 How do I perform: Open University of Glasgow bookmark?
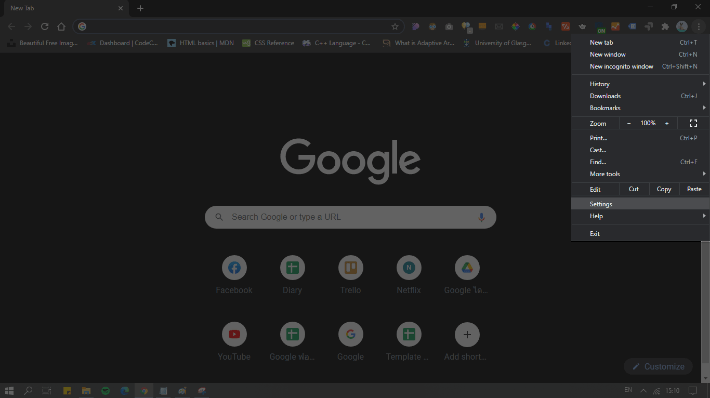click(x=497, y=43)
